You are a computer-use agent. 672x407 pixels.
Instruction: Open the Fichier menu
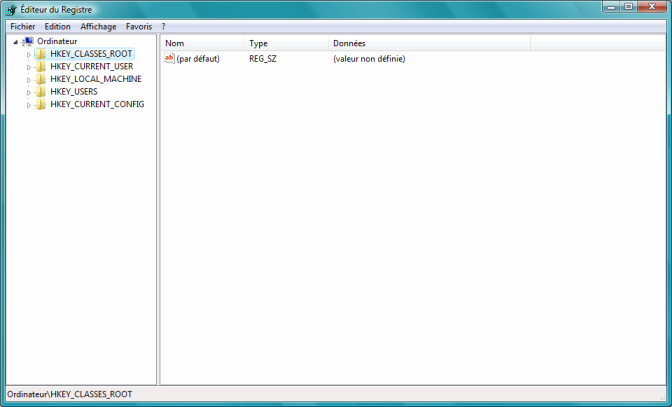pos(23,27)
